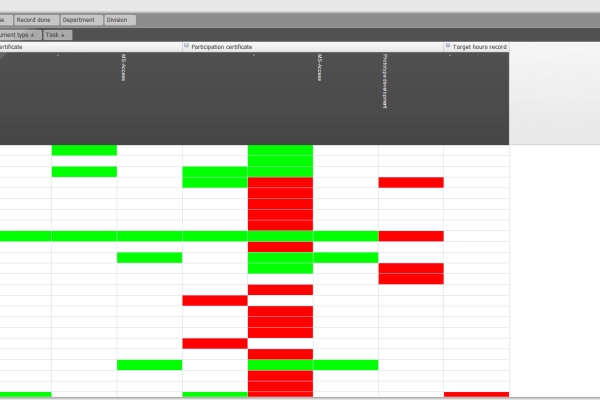The height and width of the screenshot is (400, 600).
Task: Toggle sort on the Task chip
Action: pos(57,35)
